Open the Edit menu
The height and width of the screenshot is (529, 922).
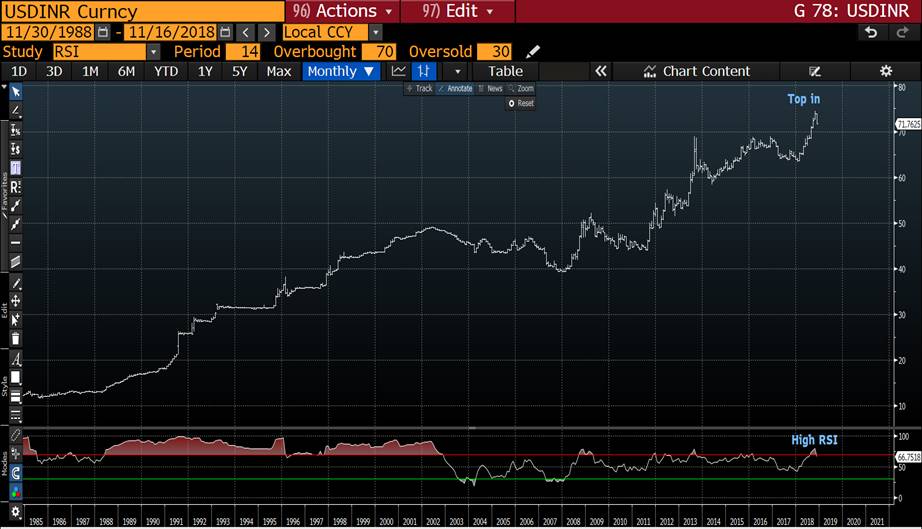tap(458, 11)
